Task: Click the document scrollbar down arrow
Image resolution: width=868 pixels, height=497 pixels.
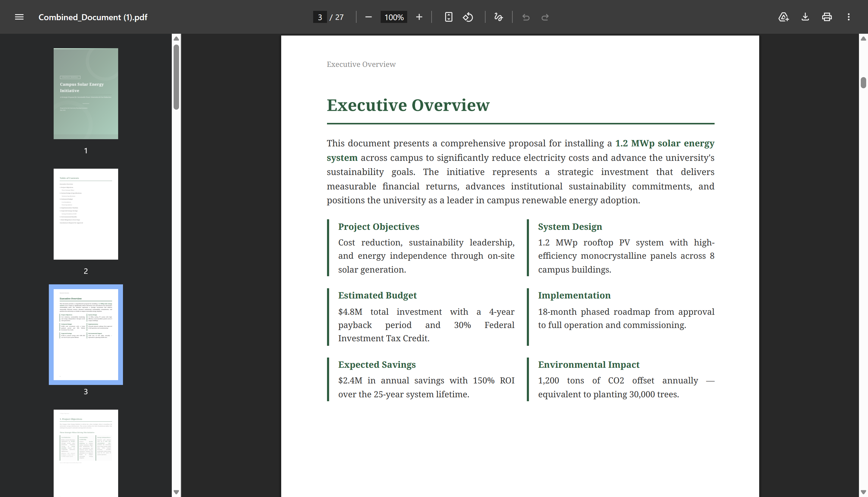Action: (863, 492)
